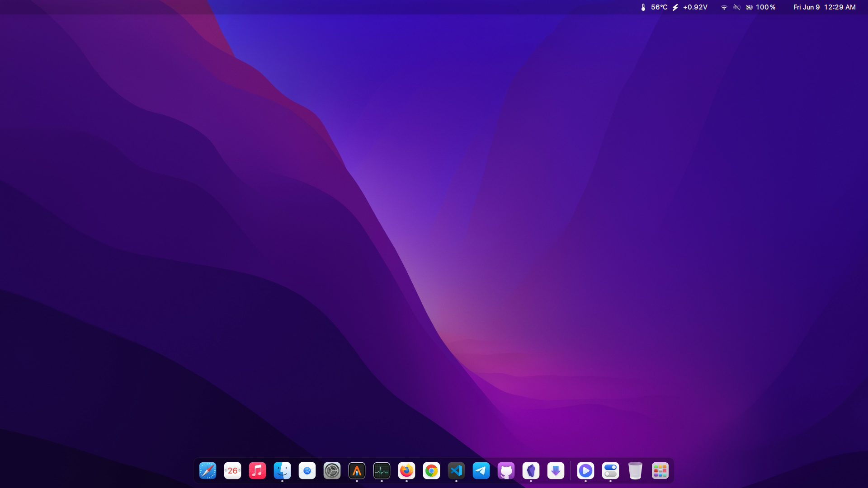Open the Music app
This screenshot has width=868, height=488.
pos(257,471)
